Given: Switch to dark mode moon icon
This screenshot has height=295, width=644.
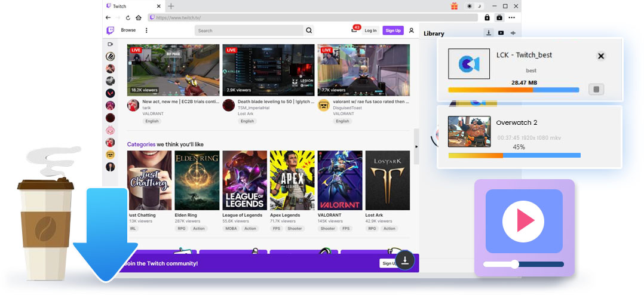Looking at the screenshot, I should pyautogui.click(x=479, y=6).
